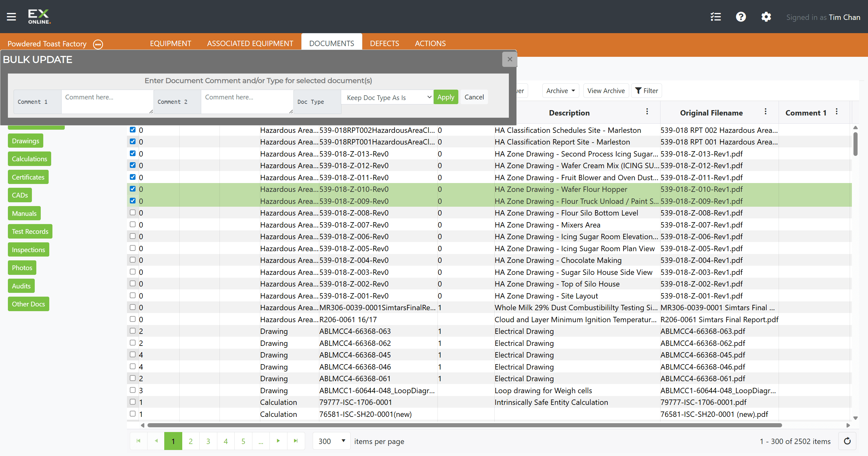Screen dimensions: 868x456
Task: Filter by Test Records category
Action: (x=30, y=231)
